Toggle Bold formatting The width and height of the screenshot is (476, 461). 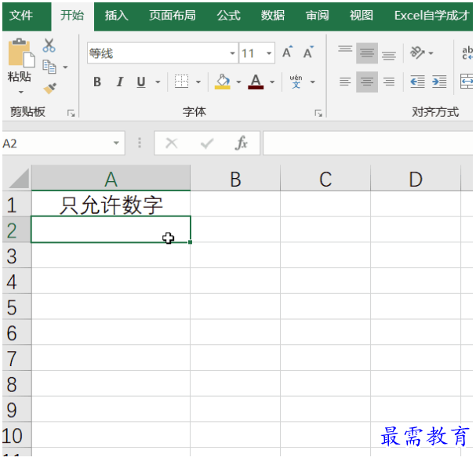pos(97,82)
